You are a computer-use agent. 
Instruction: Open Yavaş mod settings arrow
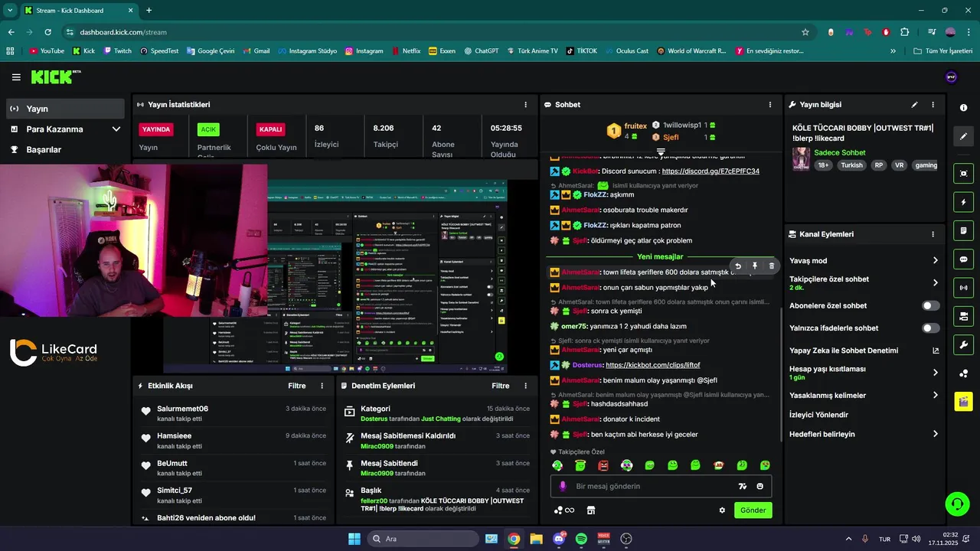coord(935,261)
